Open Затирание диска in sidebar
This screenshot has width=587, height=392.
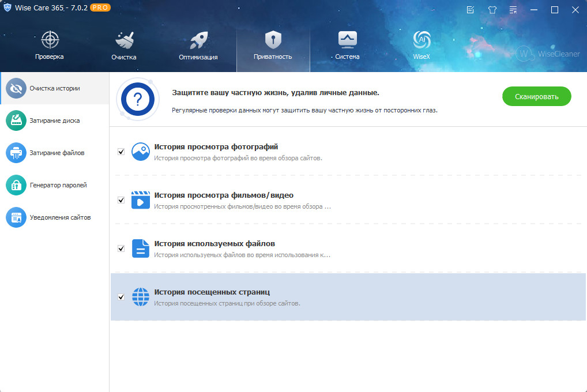[x=55, y=120]
